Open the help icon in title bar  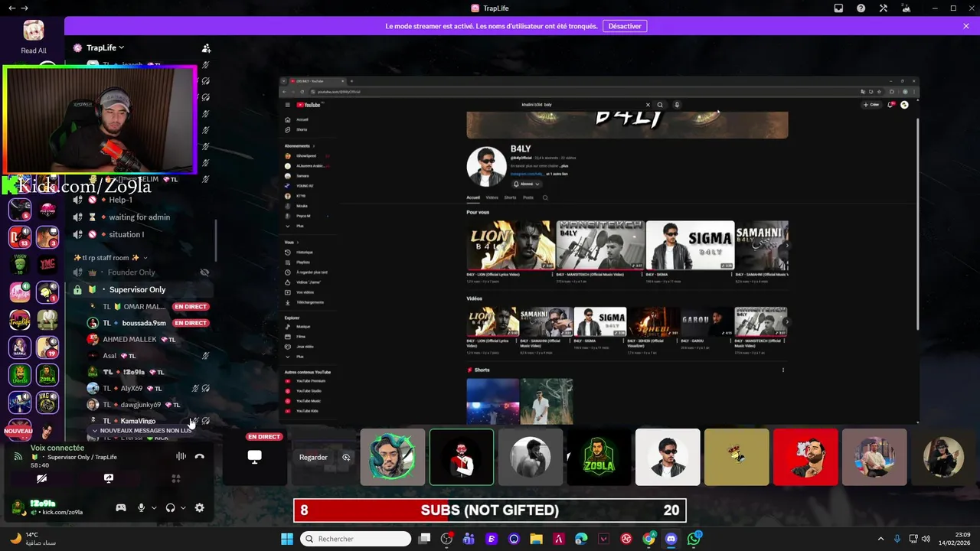861,8
